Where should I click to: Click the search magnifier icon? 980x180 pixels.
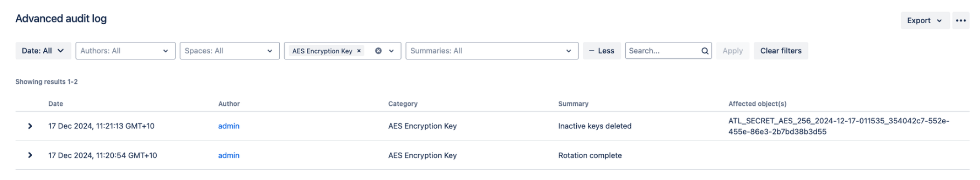click(704, 51)
